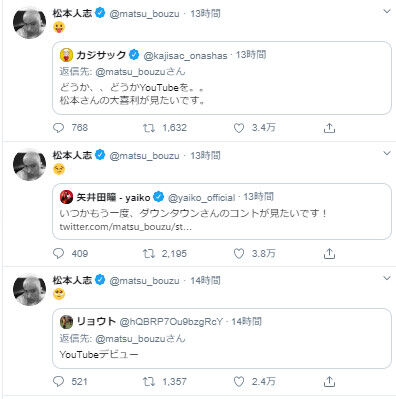Open @kajisac_onashas profile handle

click(x=185, y=55)
